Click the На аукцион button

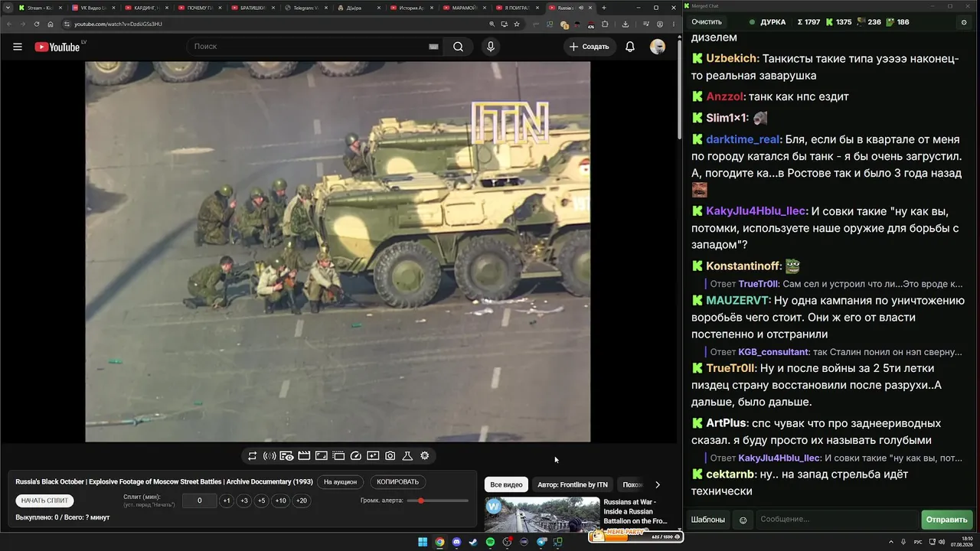(x=340, y=482)
